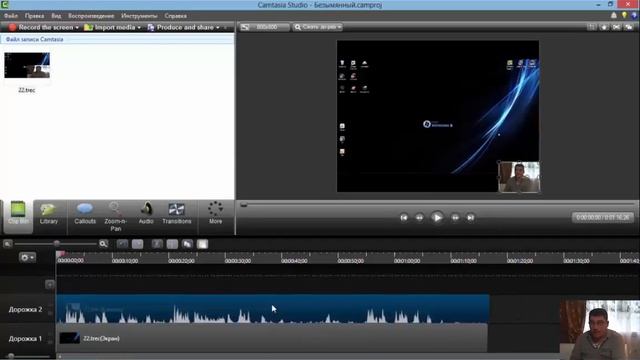The image size is (640, 360).
Task: Click the timeline zoom-in magnifier
Action: [x=103, y=244]
